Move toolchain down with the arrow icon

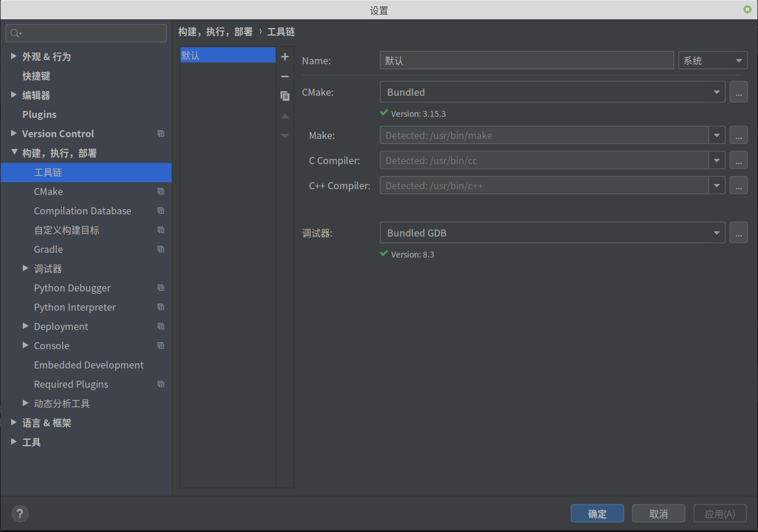tap(285, 136)
